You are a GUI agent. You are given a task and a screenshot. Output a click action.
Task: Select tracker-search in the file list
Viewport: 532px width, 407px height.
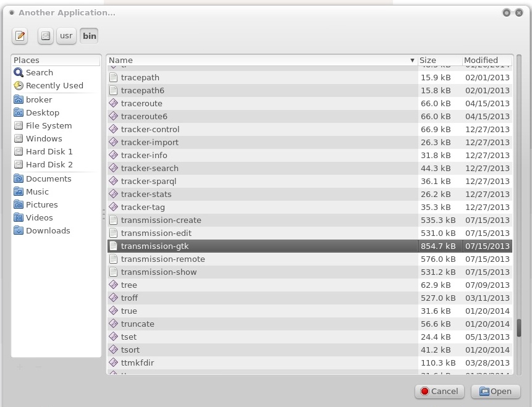pyautogui.click(x=150, y=168)
